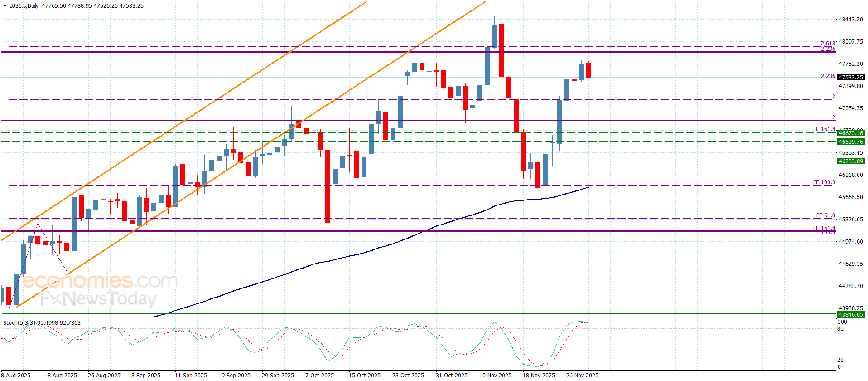This screenshot has width=868, height=381.
Task: Click the 18 Nov 2025 date label
Action: [x=539, y=375]
